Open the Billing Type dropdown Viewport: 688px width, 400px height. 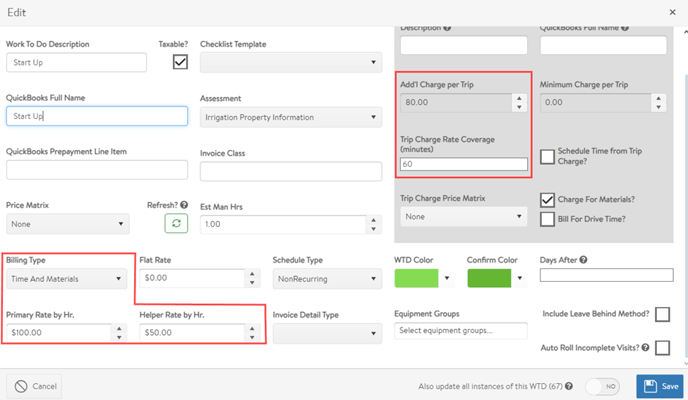tap(67, 279)
